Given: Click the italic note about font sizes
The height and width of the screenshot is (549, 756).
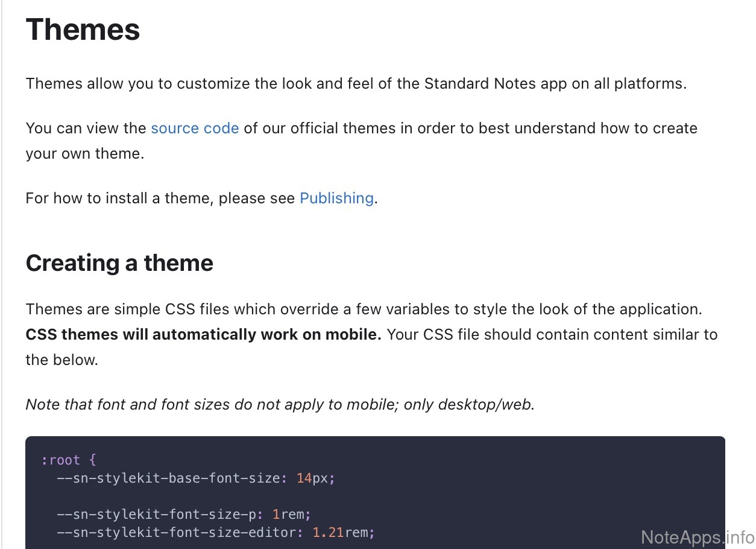Looking at the screenshot, I should tap(280, 405).
